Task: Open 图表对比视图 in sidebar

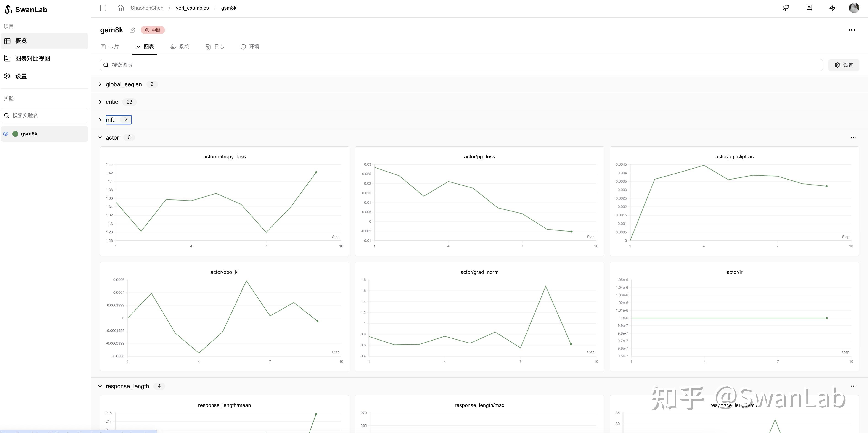Action: pyautogui.click(x=32, y=59)
